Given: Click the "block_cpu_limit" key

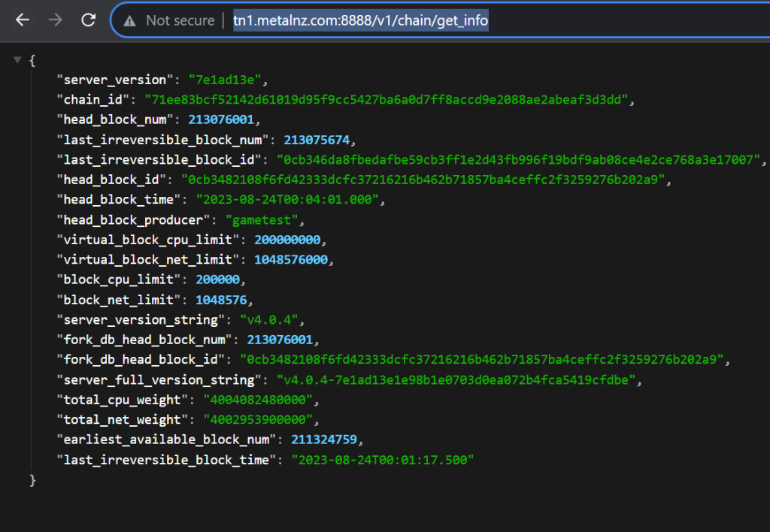Looking at the screenshot, I should tap(119, 280).
